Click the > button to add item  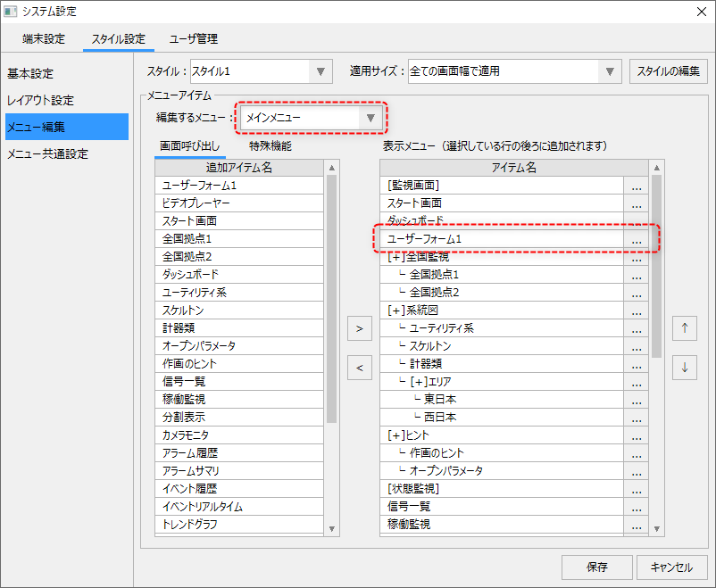[x=358, y=328]
